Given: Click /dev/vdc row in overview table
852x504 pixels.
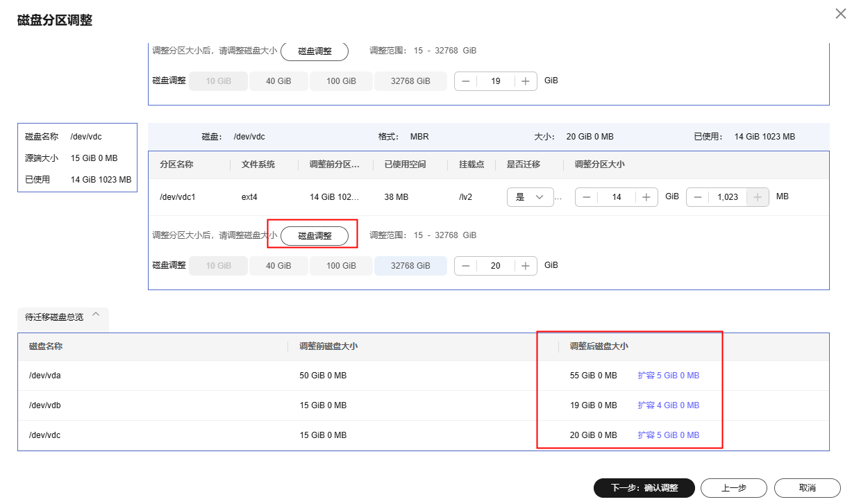Looking at the screenshot, I should pos(424,435).
